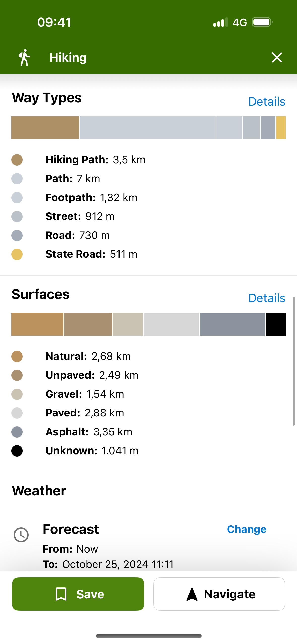Tap the hiking person icon in header
This screenshot has height=644, width=297.
[24, 57]
